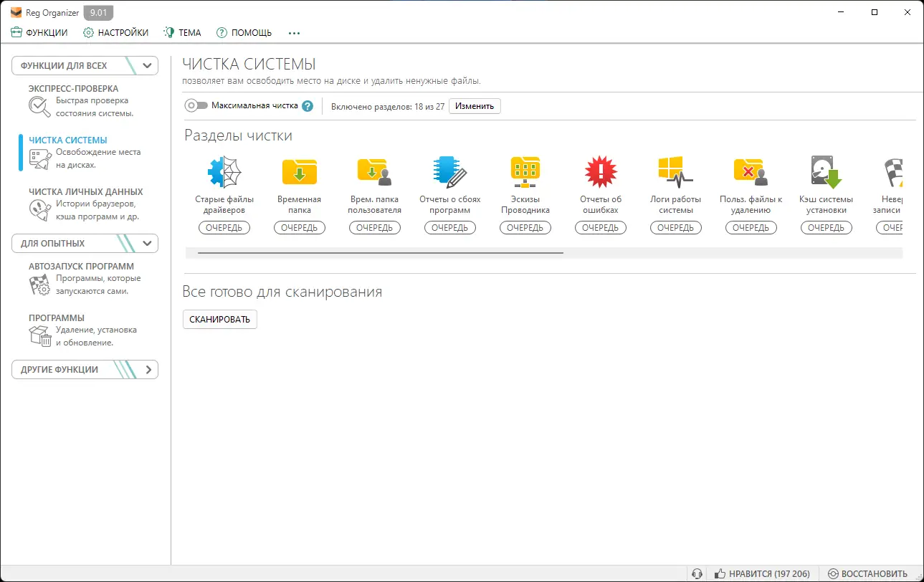Open the help question mark near Максимальная чистка
Image resolution: width=924 pixels, height=582 pixels.
click(308, 105)
